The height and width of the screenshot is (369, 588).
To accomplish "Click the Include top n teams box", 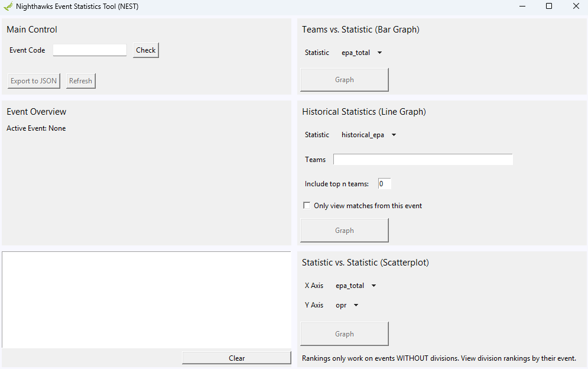I will (384, 183).
